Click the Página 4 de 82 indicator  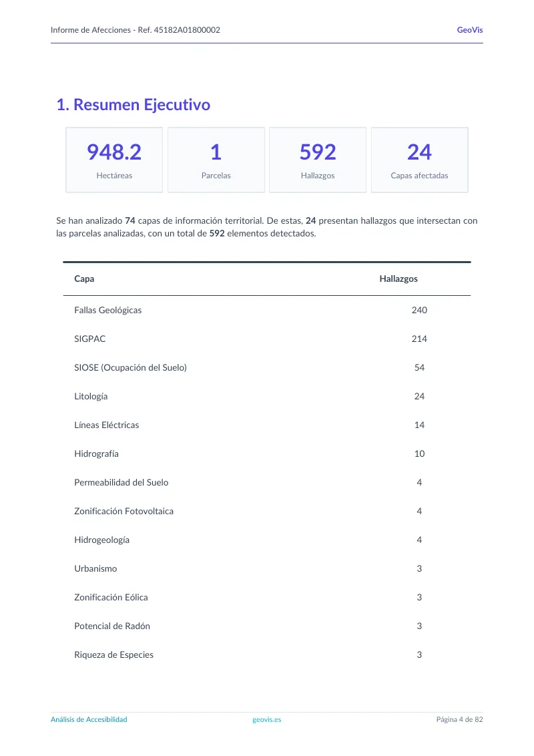pyautogui.click(x=460, y=719)
